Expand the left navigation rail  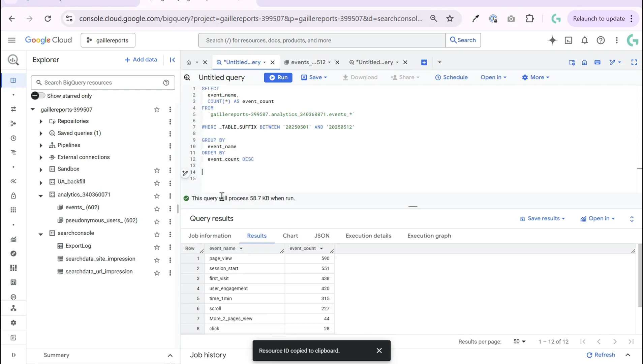pyautogui.click(x=13, y=355)
